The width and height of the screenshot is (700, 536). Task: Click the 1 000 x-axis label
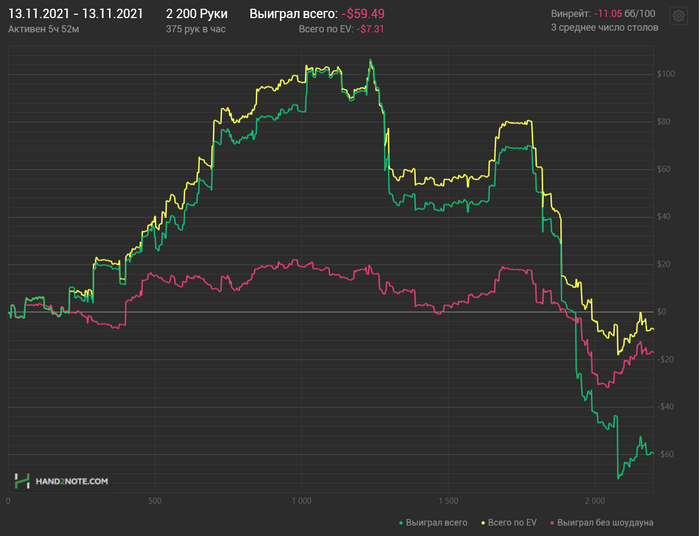pos(301,501)
